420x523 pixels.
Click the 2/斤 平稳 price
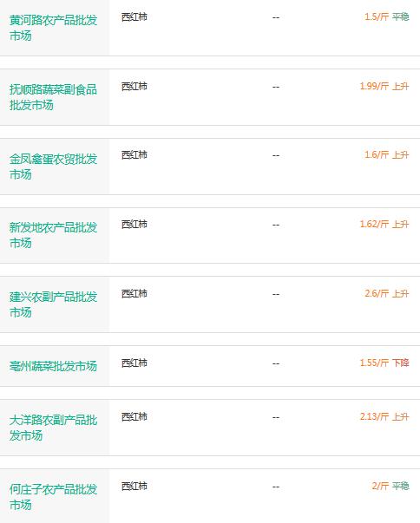point(390,486)
